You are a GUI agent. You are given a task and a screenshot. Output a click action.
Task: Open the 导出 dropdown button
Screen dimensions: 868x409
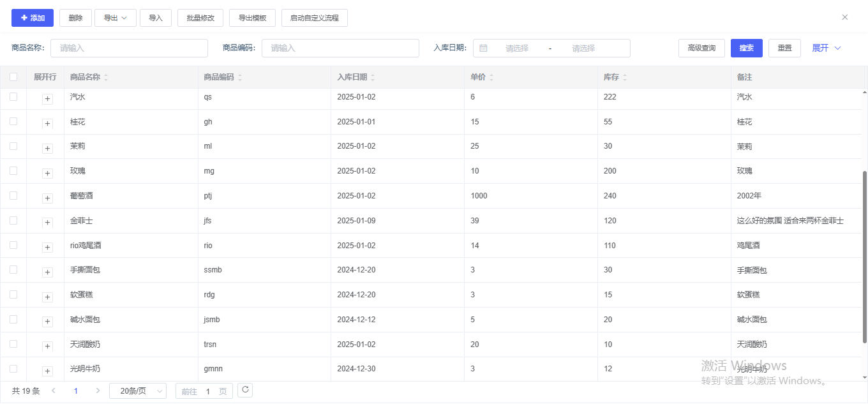(116, 18)
